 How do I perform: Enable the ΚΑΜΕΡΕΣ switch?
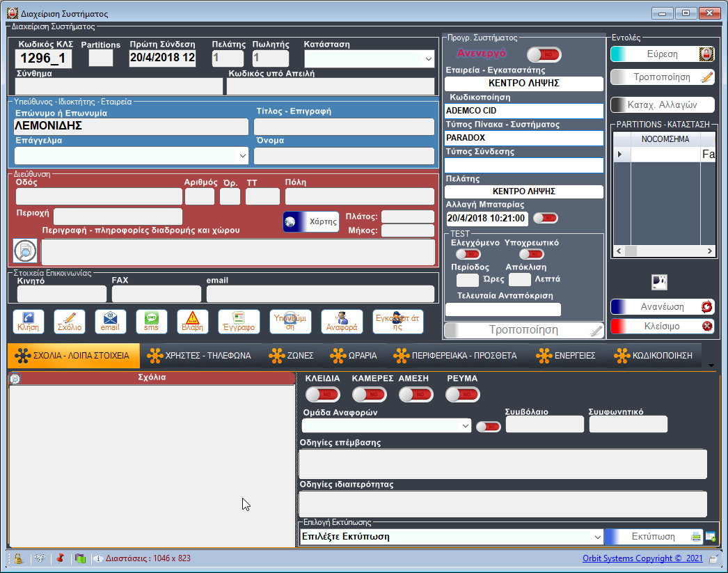[369, 394]
